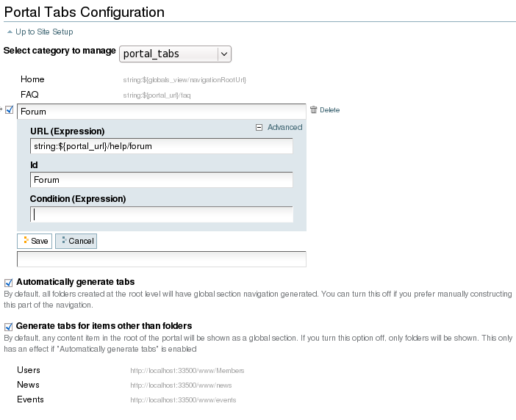
Task: Toggle Automatically generate tabs checkbox
Action: pyautogui.click(x=8, y=283)
